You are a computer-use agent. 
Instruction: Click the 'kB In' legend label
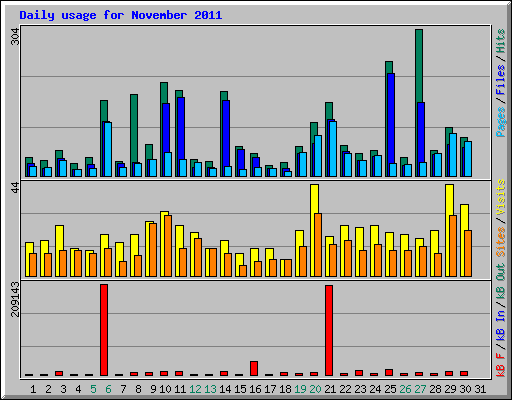tap(501, 325)
